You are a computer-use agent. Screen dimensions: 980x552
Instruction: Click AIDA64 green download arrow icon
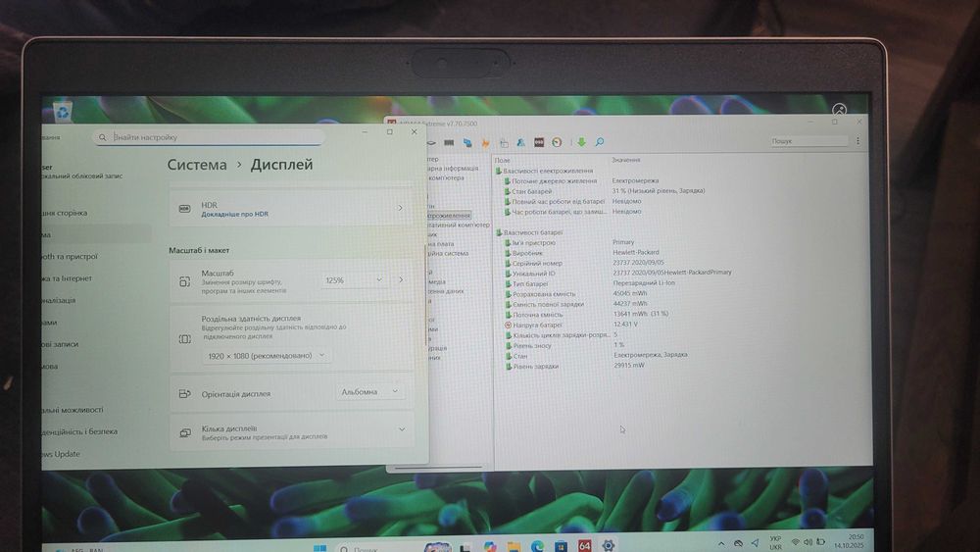point(581,142)
